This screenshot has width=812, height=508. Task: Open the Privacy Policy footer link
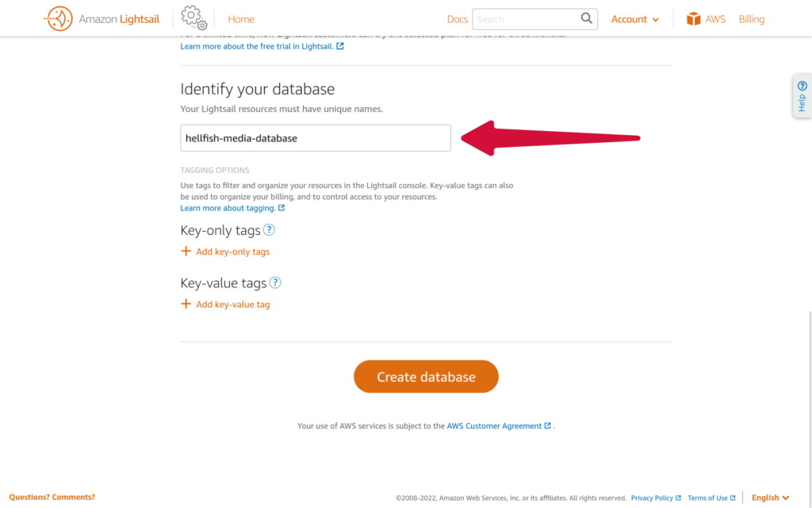pos(652,498)
